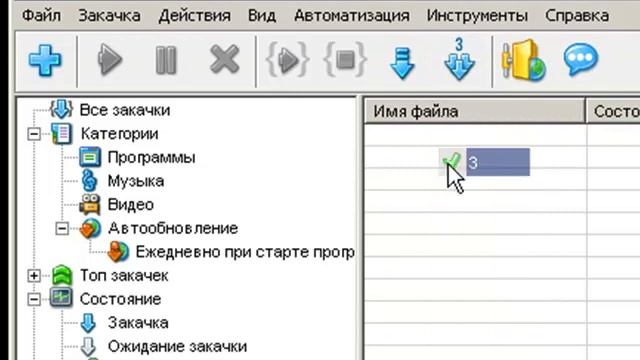
Task: Select the Закачка state item
Action: point(138,323)
